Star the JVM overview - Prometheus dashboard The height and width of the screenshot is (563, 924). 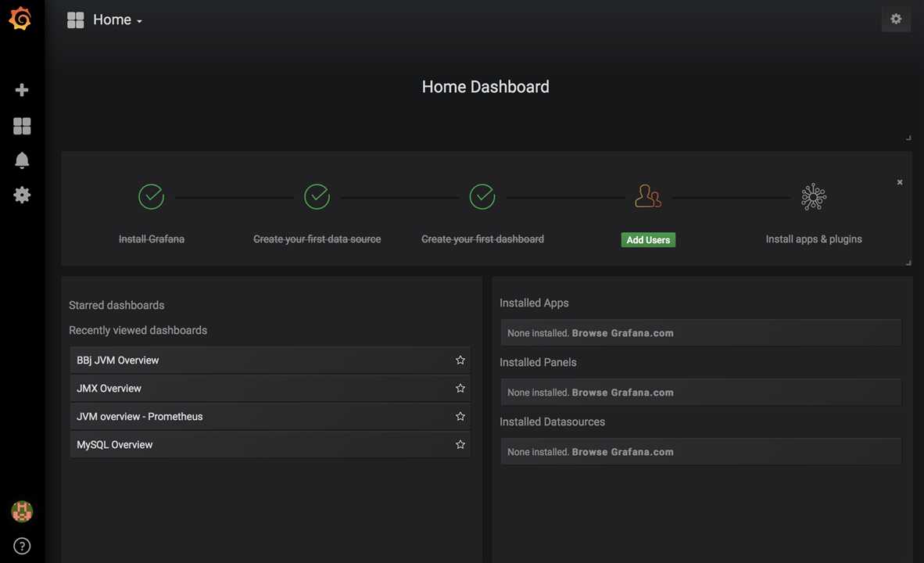(460, 416)
